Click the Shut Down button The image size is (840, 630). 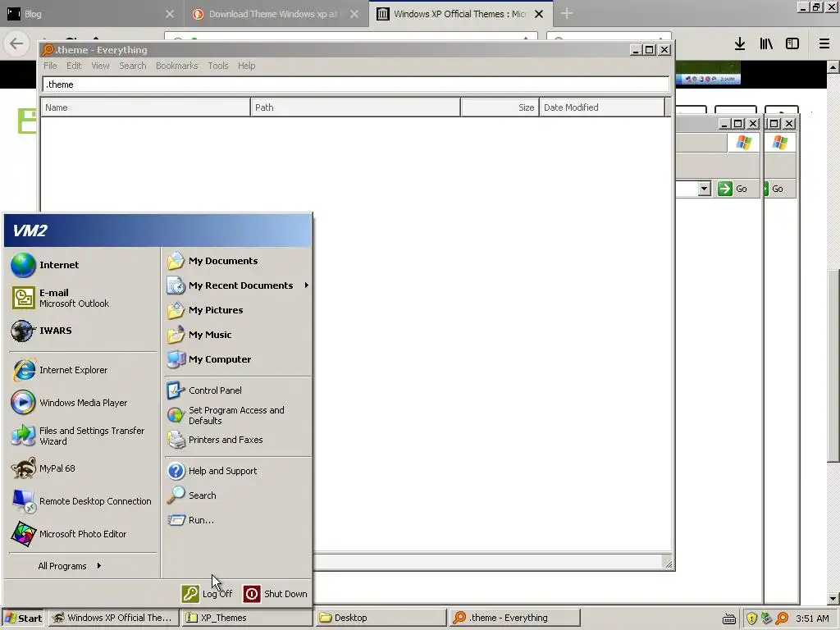click(276, 594)
